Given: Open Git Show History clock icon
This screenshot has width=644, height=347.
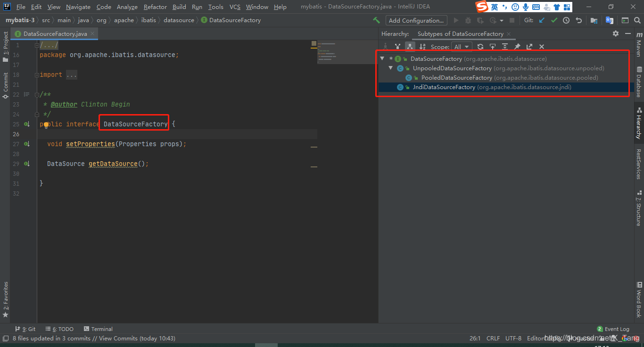Looking at the screenshot, I should point(566,20).
